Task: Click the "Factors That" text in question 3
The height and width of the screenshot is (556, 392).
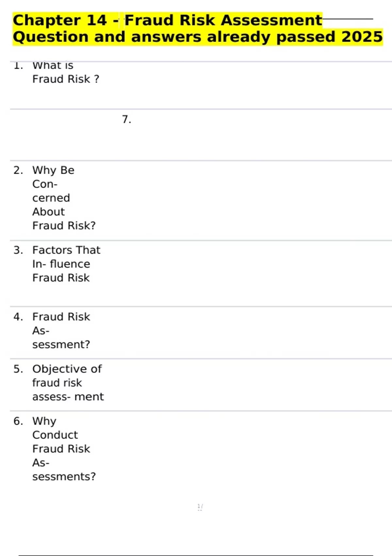Action: tap(66, 250)
